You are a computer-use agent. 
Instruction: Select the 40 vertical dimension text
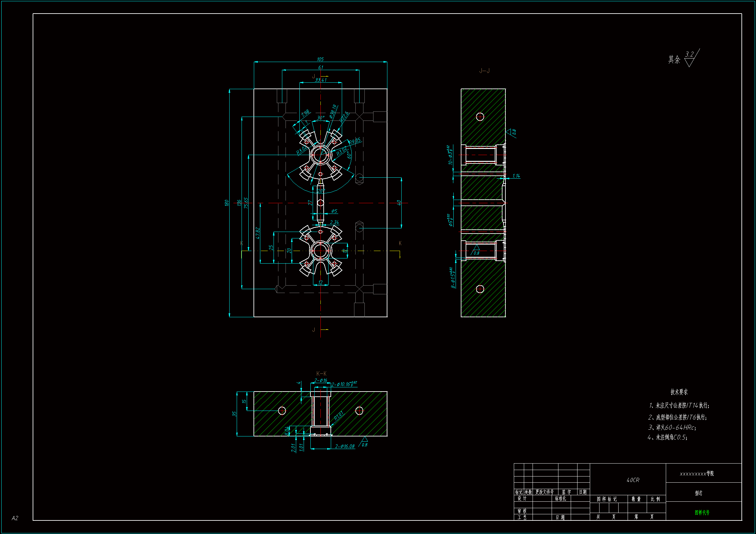point(399,202)
